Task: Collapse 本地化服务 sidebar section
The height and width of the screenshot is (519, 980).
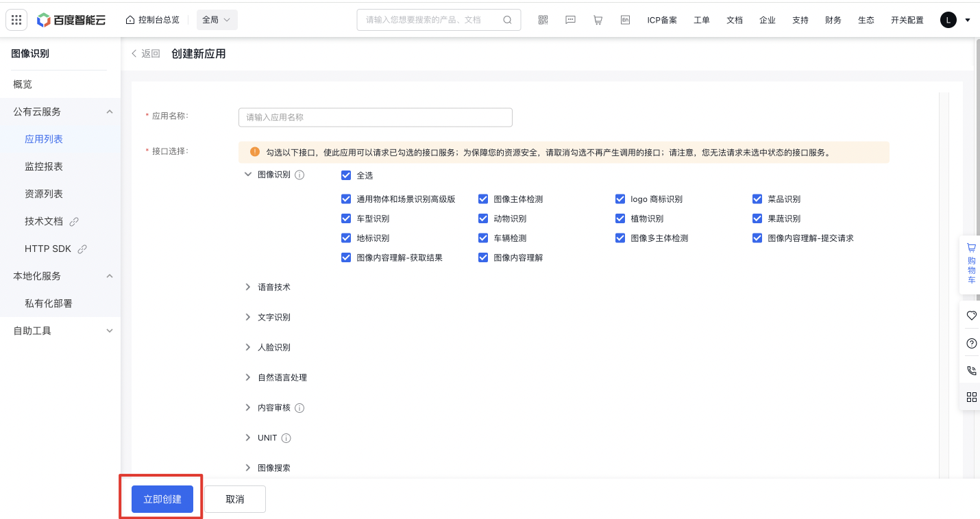Action: pos(110,276)
